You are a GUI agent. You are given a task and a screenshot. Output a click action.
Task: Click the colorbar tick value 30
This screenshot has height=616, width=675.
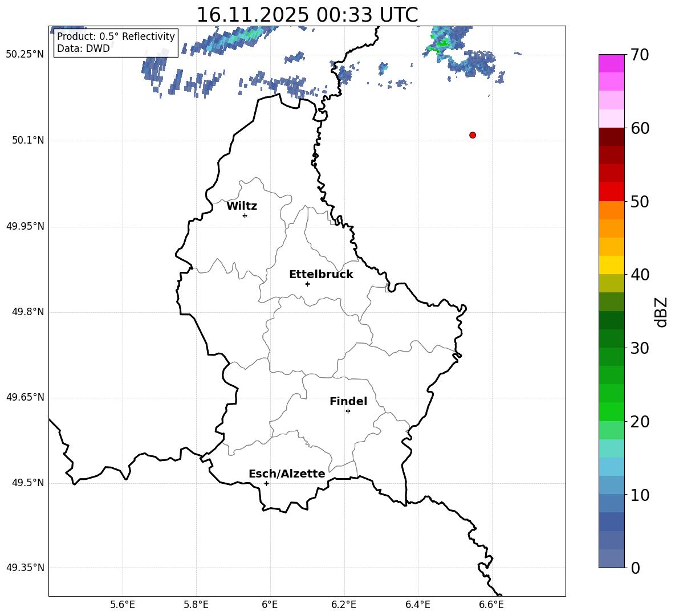[x=640, y=348]
